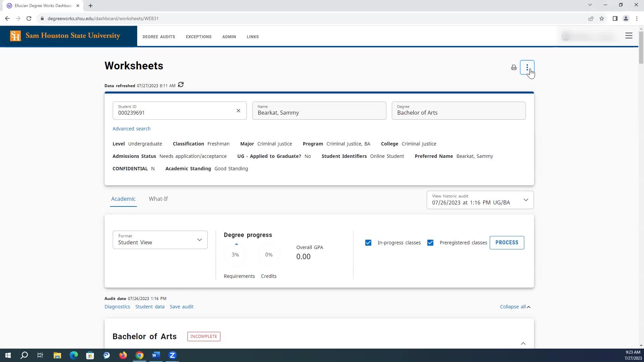This screenshot has height=362, width=644.
Task: Open Chrome's three-dot menu
Action: click(637, 18)
